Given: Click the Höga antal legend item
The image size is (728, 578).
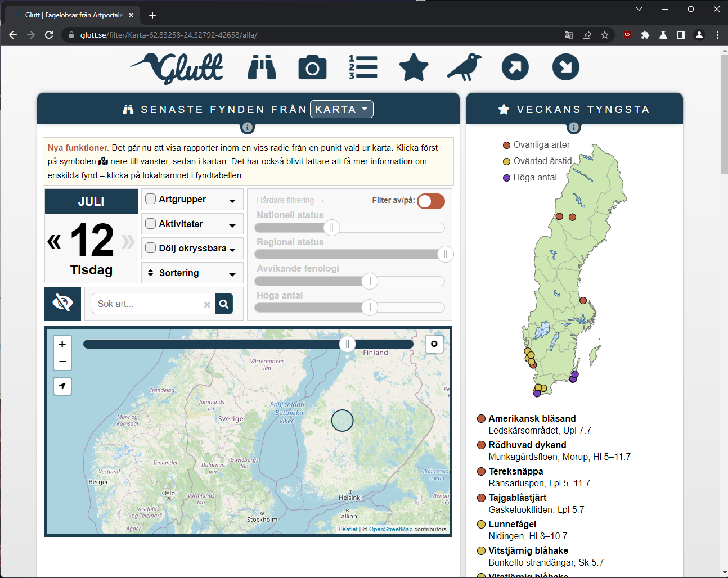Looking at the screenshot, I should [x=529, y=178].
